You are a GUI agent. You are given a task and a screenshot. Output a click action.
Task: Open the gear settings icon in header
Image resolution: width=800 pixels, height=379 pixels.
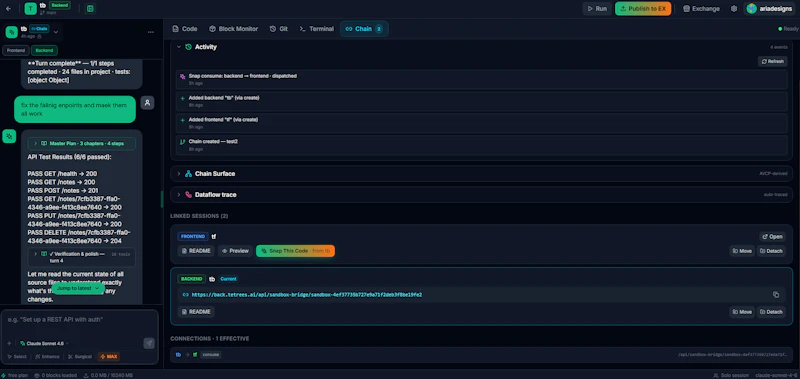point(734,9)
